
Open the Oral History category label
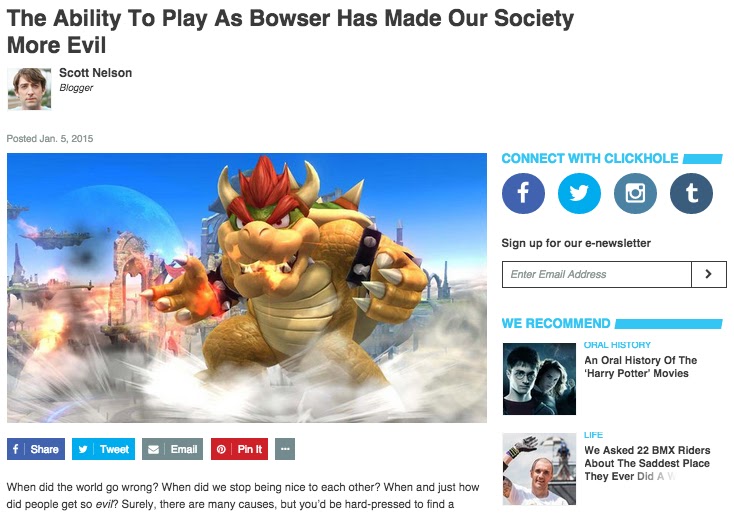617,345
